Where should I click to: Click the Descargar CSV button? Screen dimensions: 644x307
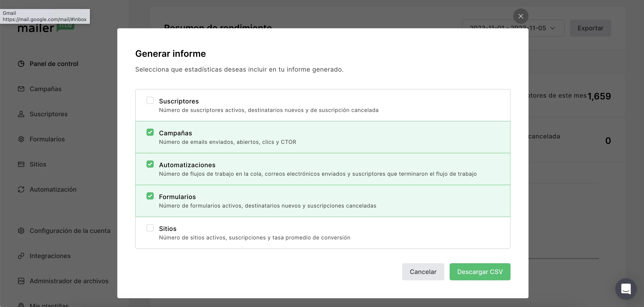[x=480, y=272]
